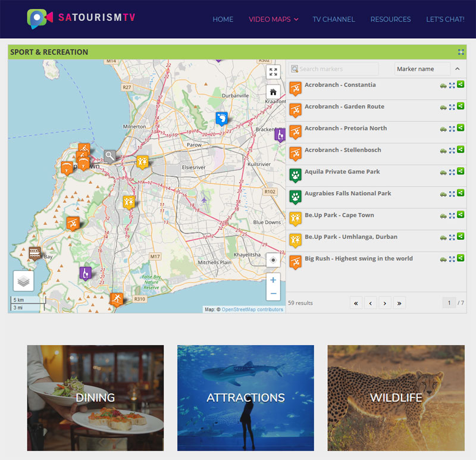Share Acrobranch - Constantia marker
The image size is (476, 460).
461,84
